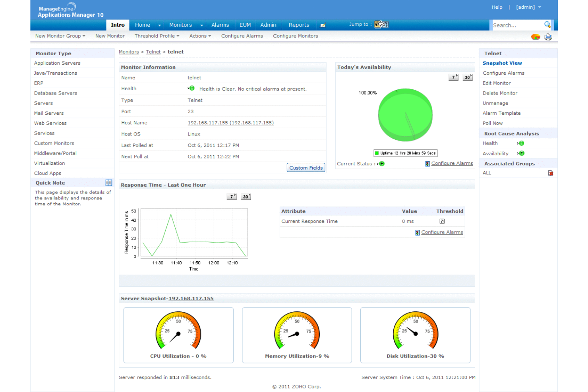The height and width of the screenshot is (392, 588).
Task: Remove monitor from ALL group via red X icon
Action: pyautogui.click(x=550, y=173)
